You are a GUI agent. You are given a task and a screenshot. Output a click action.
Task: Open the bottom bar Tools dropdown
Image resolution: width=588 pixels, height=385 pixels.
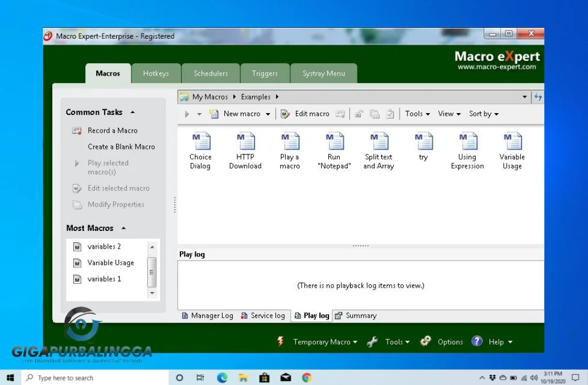pyautogui.click(x=407, y=342)
